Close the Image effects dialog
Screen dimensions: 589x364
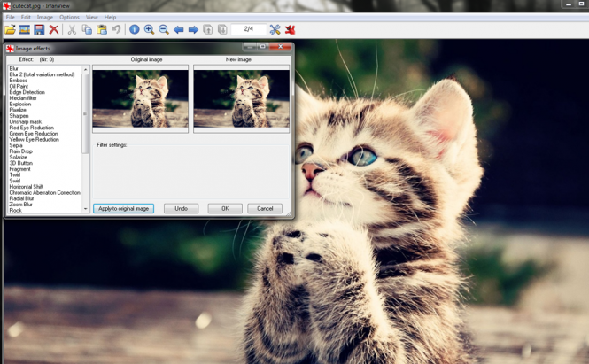tap(281, 47)
